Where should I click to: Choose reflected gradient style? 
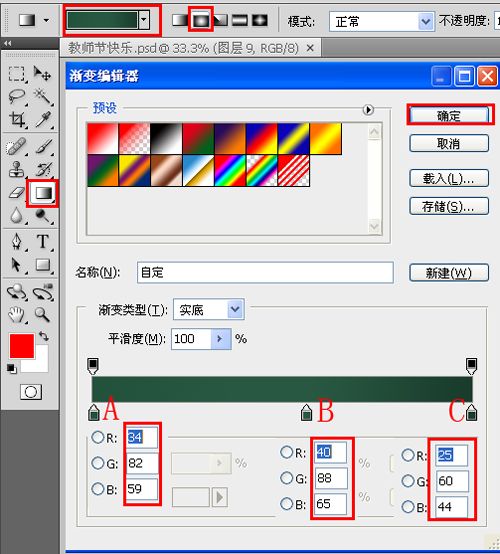point(240,20)
